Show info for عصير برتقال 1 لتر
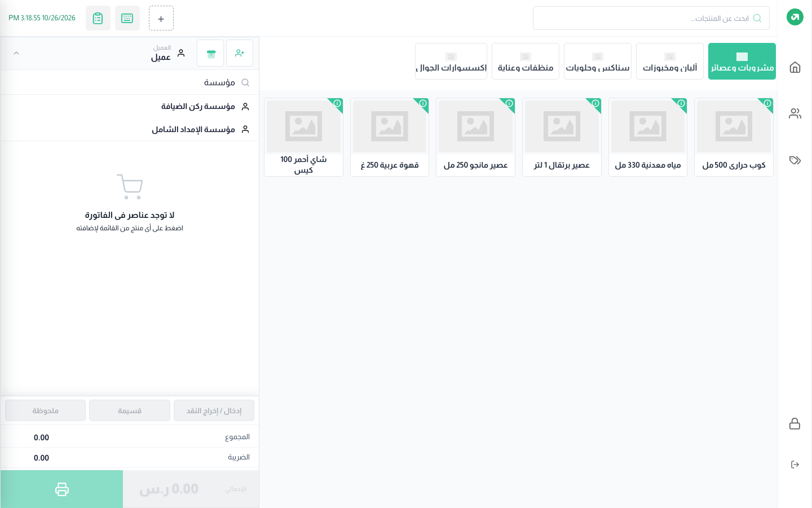812x508 pixels. coord(595,103)
